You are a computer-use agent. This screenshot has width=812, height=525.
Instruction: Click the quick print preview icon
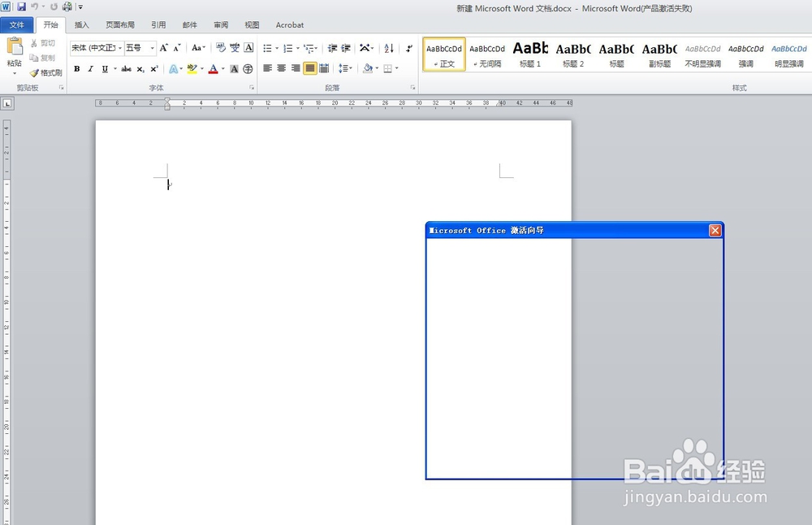pyautogui.click(x=67, y=7)
